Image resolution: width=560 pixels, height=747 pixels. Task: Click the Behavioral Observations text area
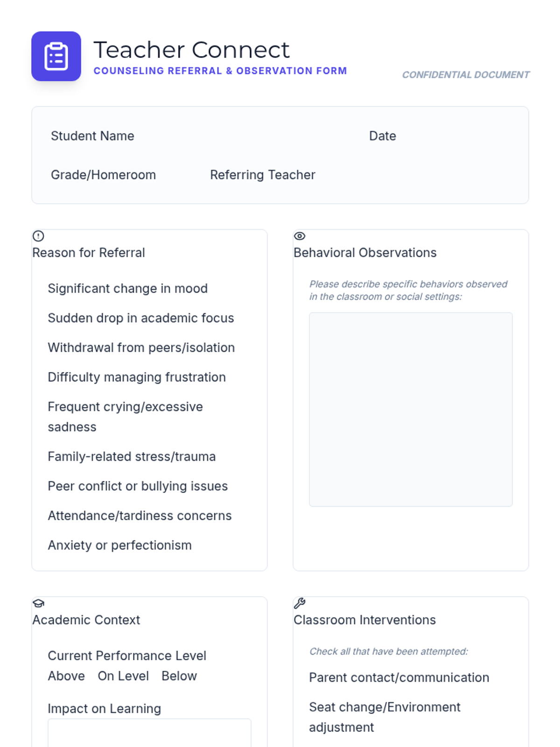coord(411,409)
